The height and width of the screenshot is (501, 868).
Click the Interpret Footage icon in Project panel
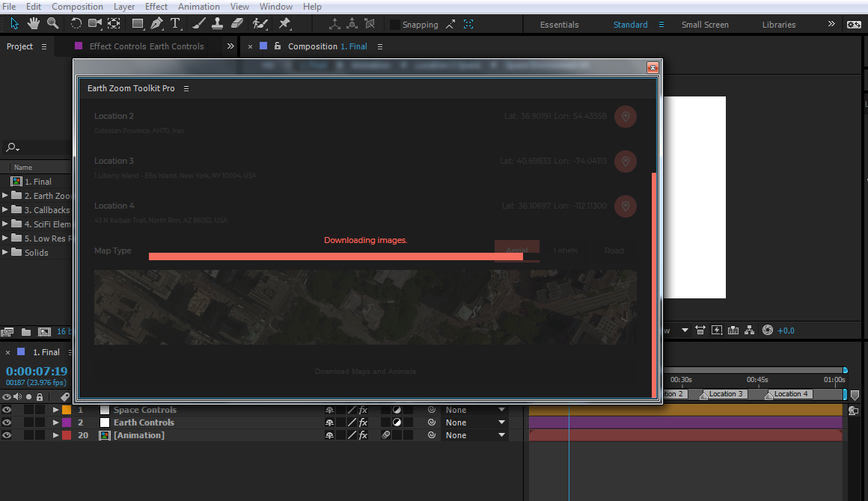[7, 332]
